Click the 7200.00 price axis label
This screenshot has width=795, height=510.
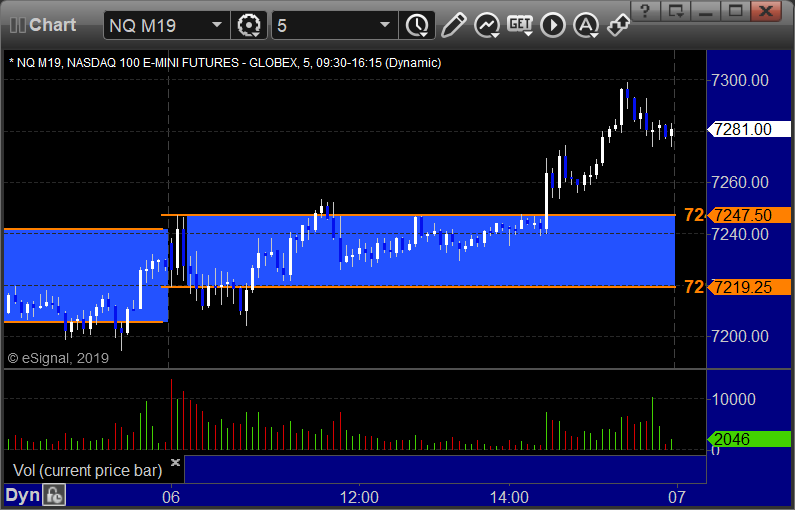pos(740,336)
